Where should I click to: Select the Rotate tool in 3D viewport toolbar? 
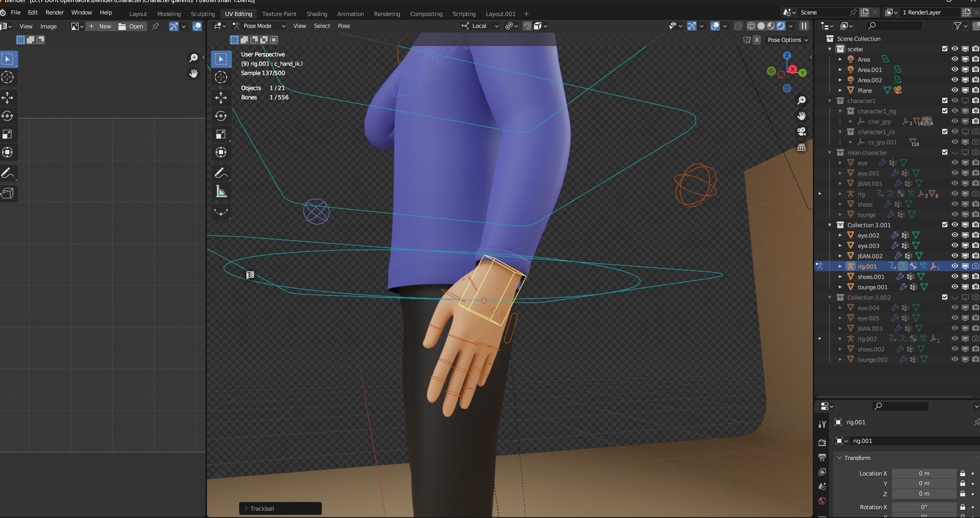221,116
